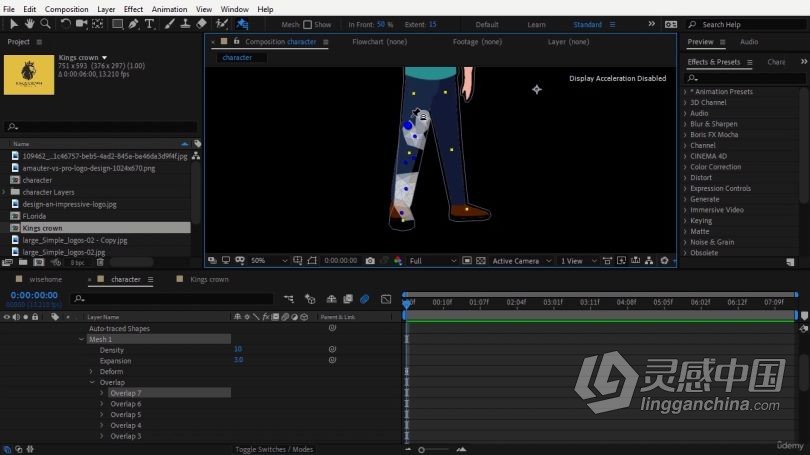Toggle the Mesh Show checkbox
This screenshot has width=810, height=455.
pyautogui.click(x=307, y=24)
